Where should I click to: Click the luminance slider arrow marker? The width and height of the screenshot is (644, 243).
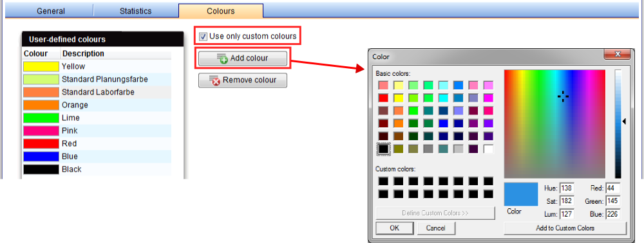click(624, 122)
